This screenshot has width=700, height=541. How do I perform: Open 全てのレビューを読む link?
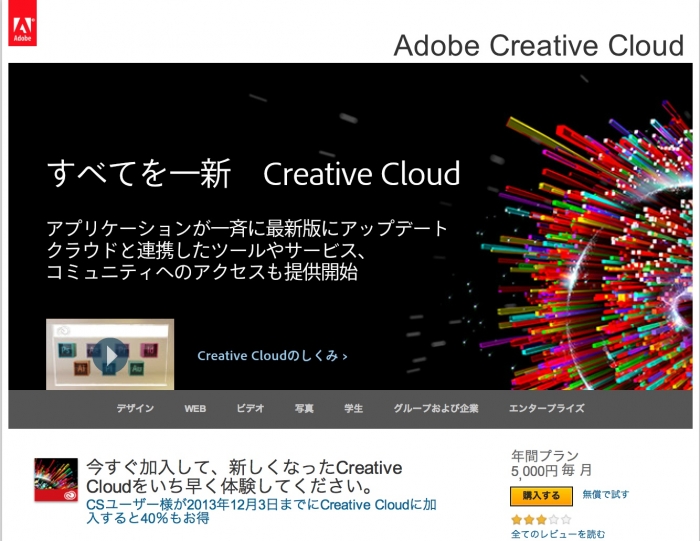point(558,534)
